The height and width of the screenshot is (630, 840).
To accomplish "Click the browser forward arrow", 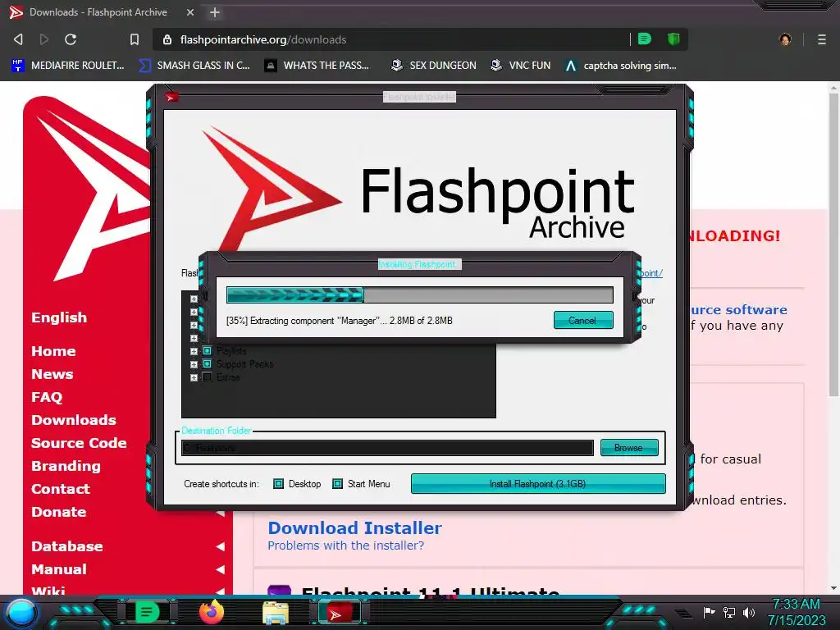I will [44, 39].
